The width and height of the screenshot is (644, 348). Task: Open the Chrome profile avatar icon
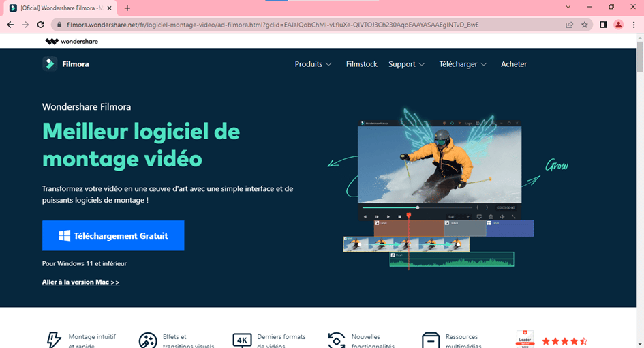[x=618, y=24]
